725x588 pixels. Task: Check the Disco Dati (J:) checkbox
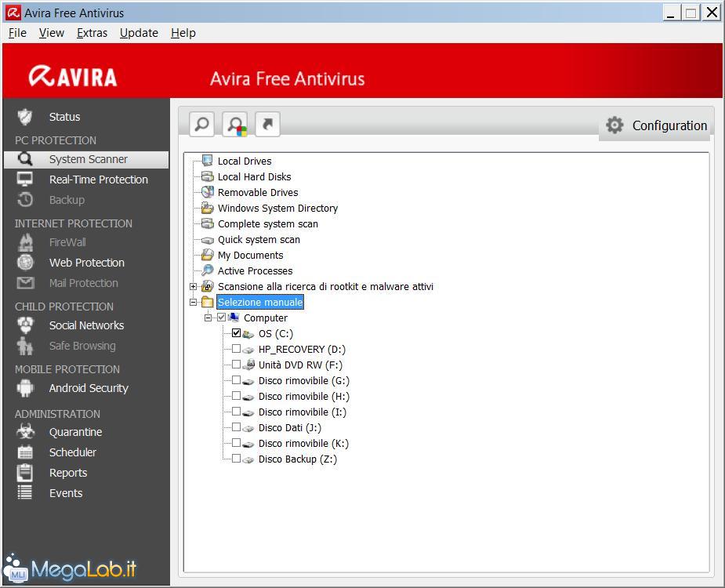point(236,427)
